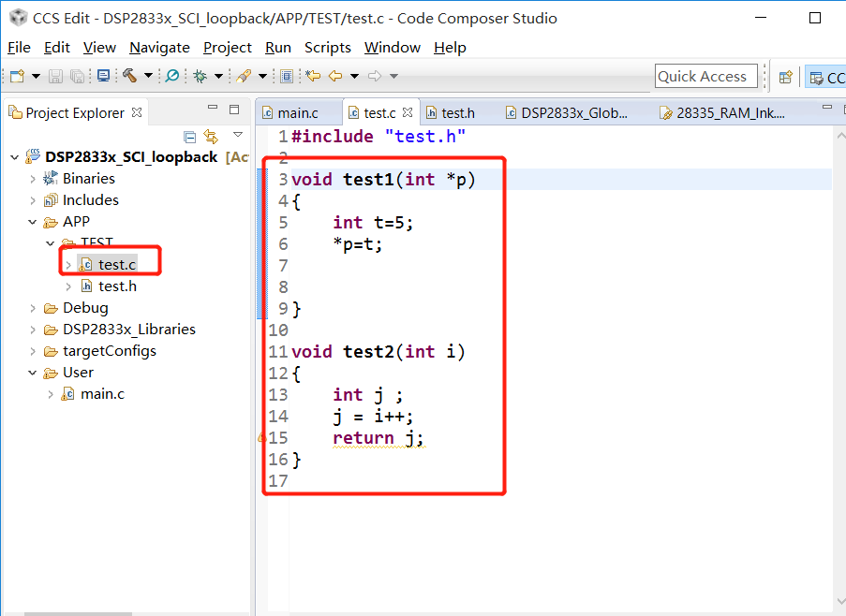Click the teal search magnifier toolbar icon
This screenshot has width=846, height=616.
click(x=172, y=76)
